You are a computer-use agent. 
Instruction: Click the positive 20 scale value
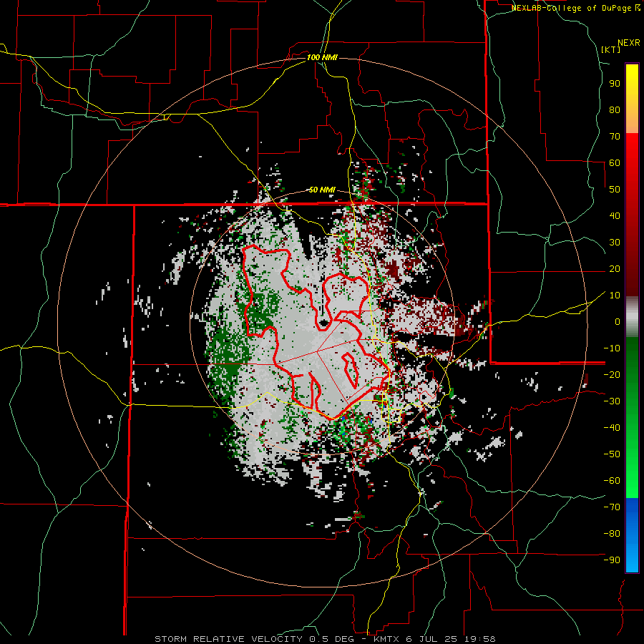(615, 269)
